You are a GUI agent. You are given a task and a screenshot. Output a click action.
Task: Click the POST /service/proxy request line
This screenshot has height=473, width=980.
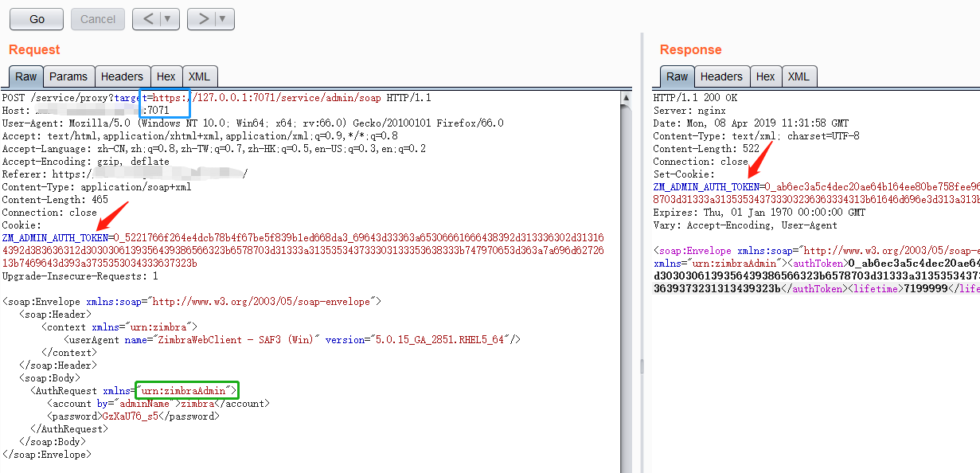217,98
